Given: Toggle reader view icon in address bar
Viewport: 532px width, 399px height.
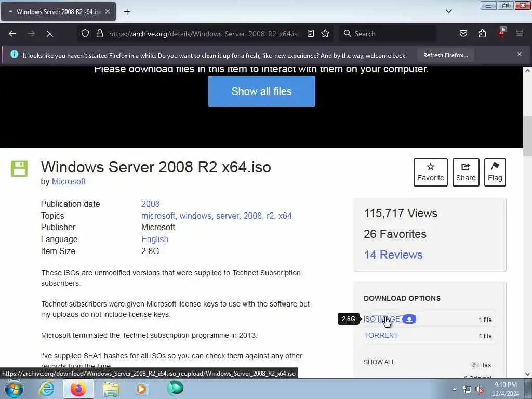Looking at the screenshot, I should 311,33.
